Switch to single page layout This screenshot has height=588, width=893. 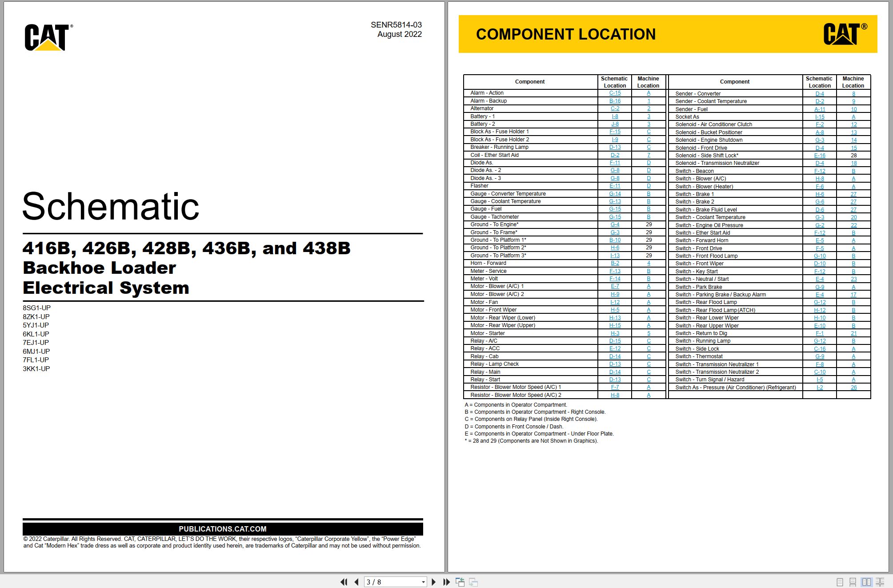[x=840, y=582]
